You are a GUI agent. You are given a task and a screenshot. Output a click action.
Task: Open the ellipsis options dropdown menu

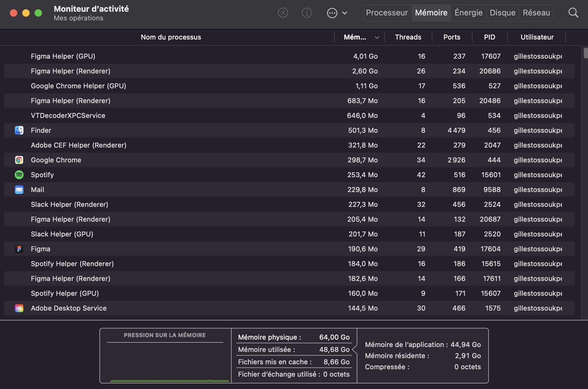pos(332,13)
